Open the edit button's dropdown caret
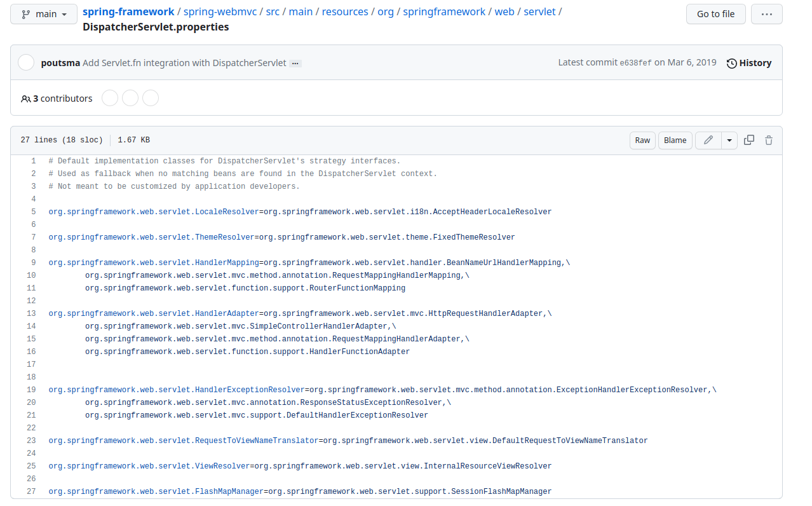812x506 pixels. pyautogui.click(x=729, y=140)
